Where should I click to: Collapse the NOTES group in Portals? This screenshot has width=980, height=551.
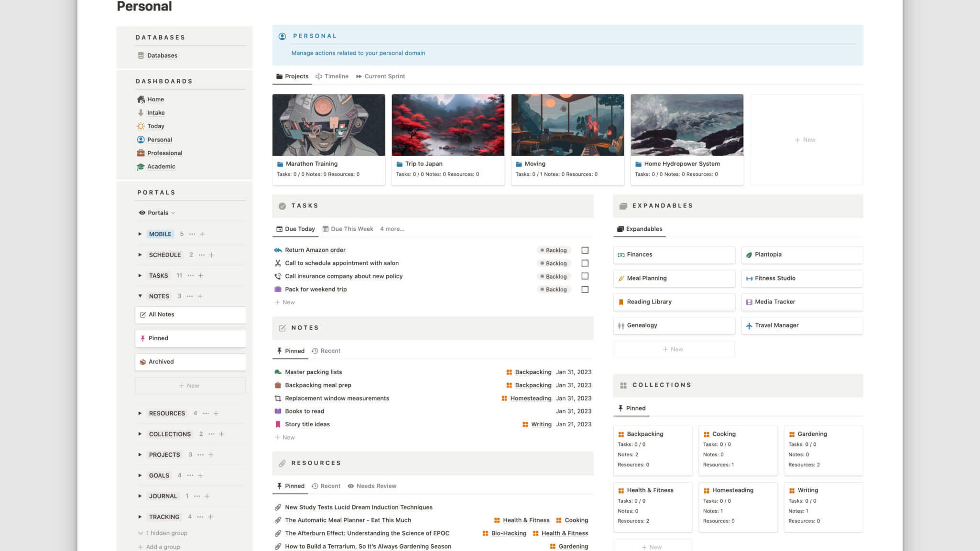click(140, 296)
